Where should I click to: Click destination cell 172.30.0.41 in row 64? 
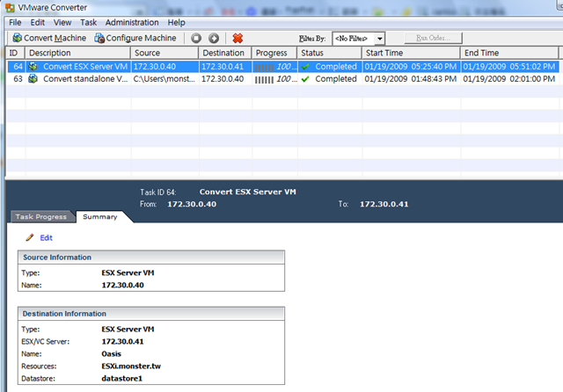tap(223, 67)
